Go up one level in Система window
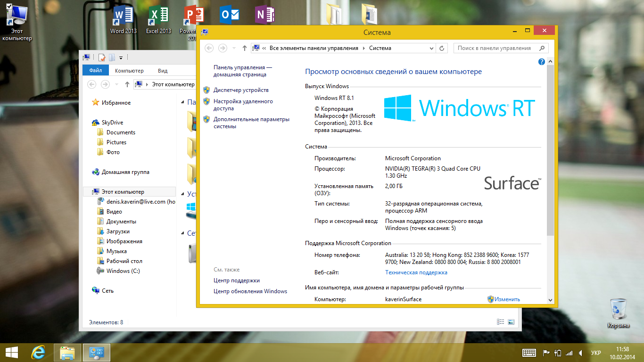The height and width of the screenshot is (362, 644). pos(244,48)
